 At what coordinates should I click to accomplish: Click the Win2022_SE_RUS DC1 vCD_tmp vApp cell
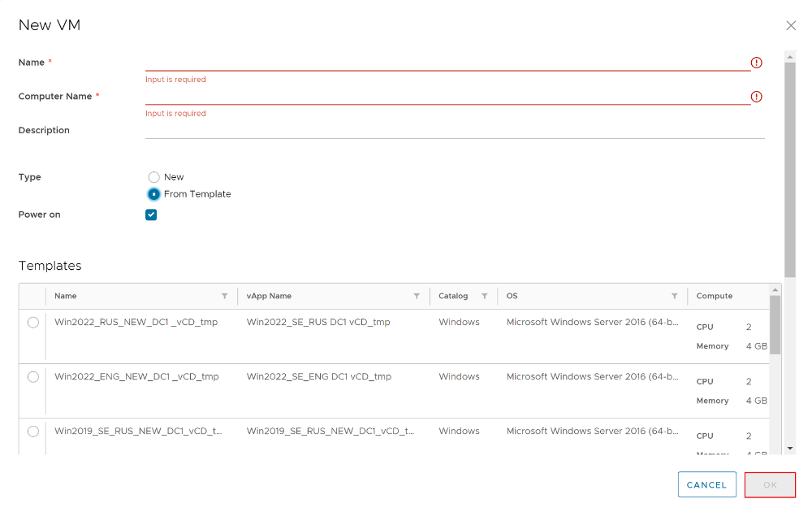[318, 323]
